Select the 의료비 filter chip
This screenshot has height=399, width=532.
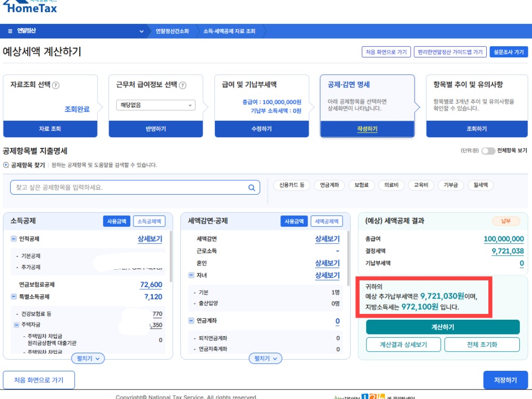point(391,185)
